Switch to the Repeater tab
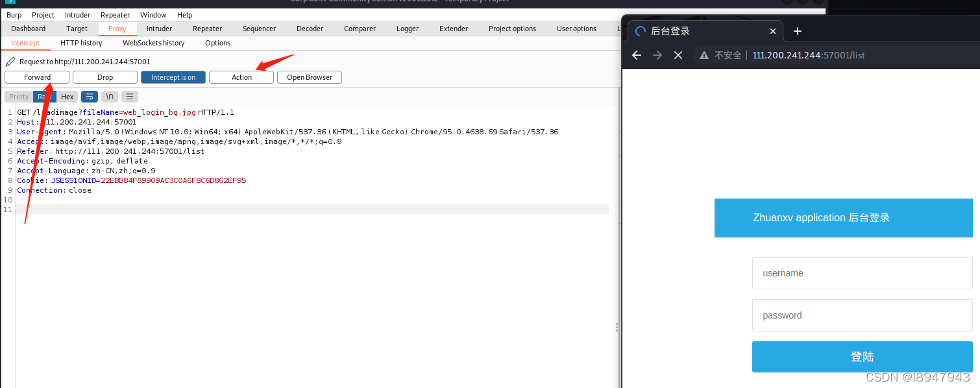 click(x=208, y=29)
